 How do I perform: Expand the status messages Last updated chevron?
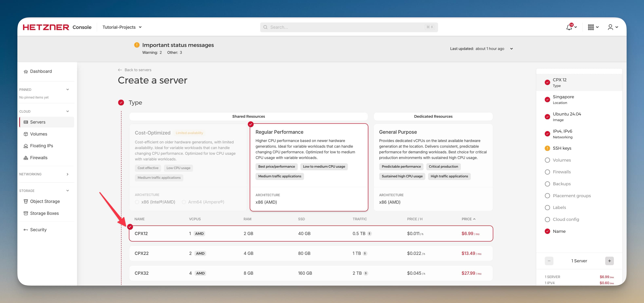tap(511, 49)
